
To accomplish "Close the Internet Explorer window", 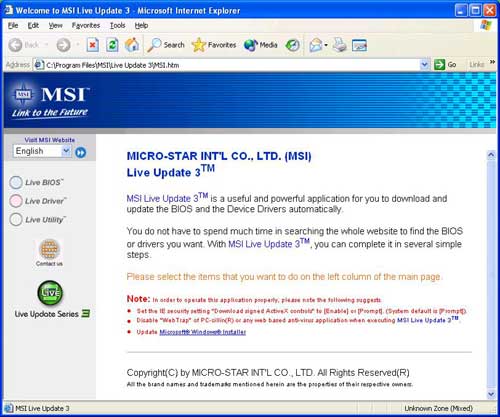I will [x=490, y=10].
